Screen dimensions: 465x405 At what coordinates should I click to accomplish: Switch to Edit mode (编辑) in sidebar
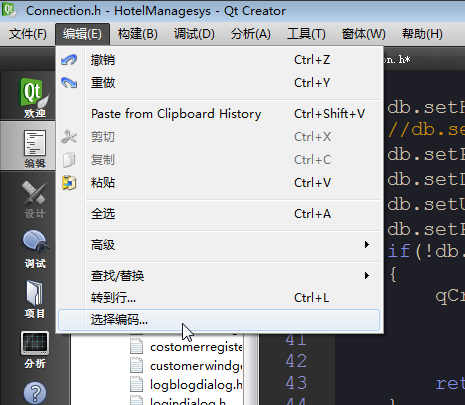34,149
